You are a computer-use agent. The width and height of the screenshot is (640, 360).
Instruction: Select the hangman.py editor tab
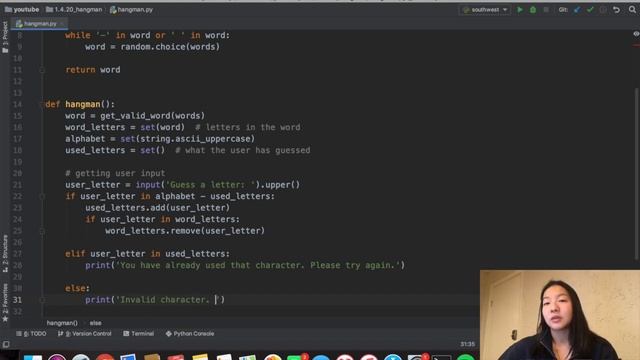(39, 24)
